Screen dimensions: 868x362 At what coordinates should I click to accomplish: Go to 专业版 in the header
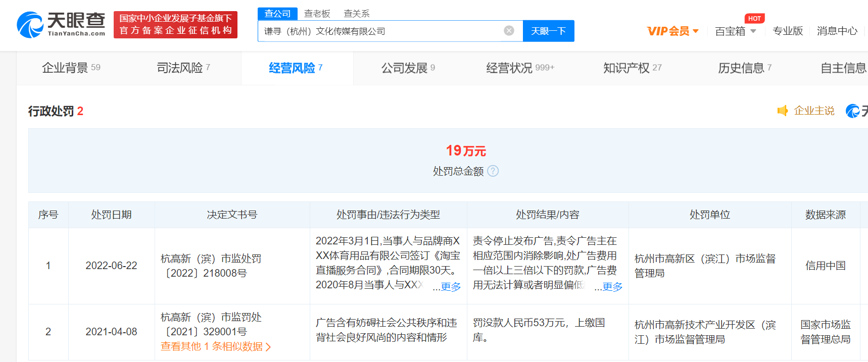[787, 31]
